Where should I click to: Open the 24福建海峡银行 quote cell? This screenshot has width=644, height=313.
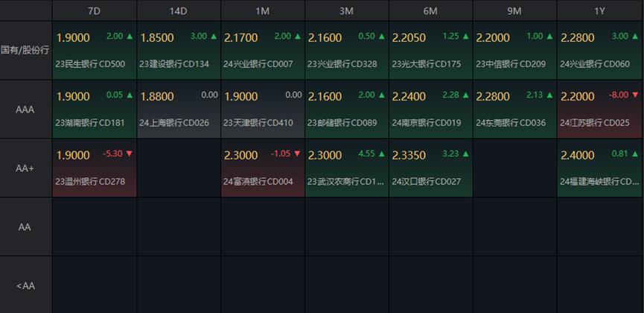600,168
